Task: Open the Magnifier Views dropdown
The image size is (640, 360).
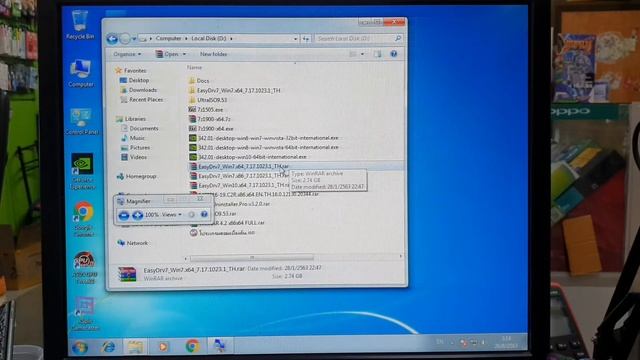Action: coord(171,215)
